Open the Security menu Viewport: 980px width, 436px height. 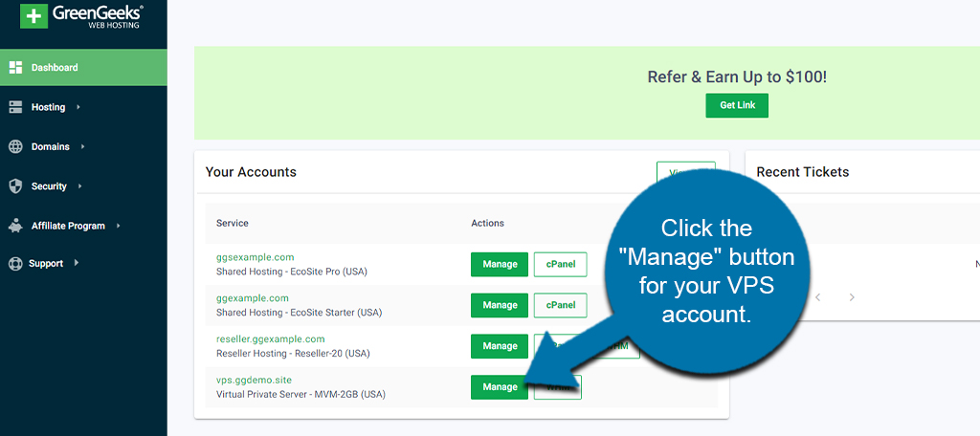coord(49,186)
